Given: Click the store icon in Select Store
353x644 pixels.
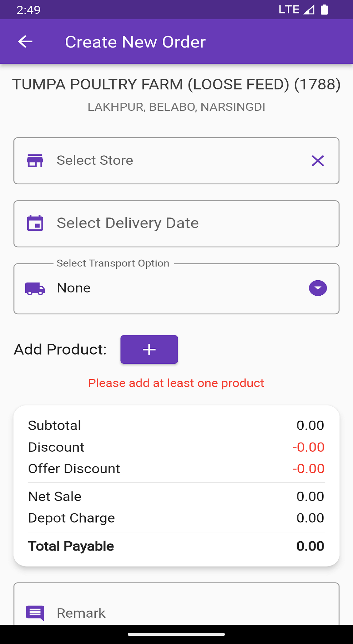Looking at the screenshot, I should [x=35, y=161].
